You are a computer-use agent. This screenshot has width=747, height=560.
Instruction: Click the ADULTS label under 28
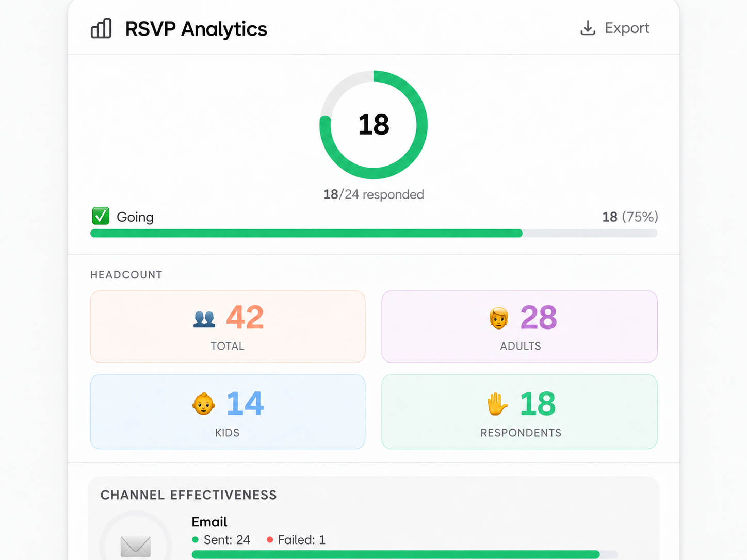pyautogui.click(x=521, y=346)
